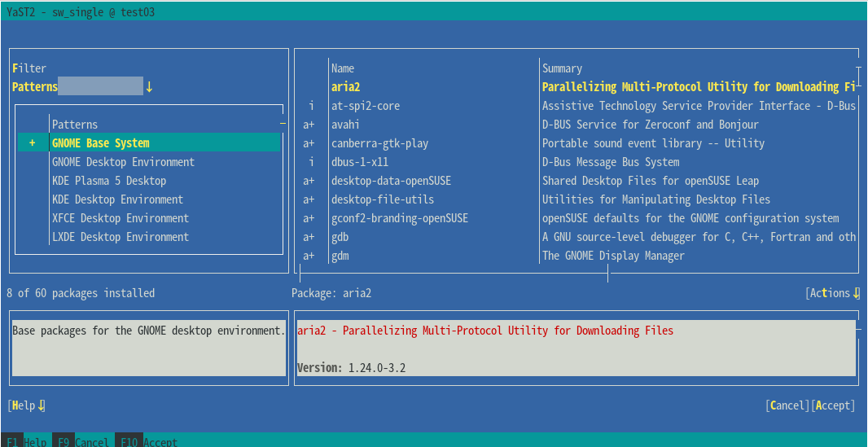This screenshot has height=447, width=868.
Task: Open the Actions menu
Action: [x=832, y=293]
